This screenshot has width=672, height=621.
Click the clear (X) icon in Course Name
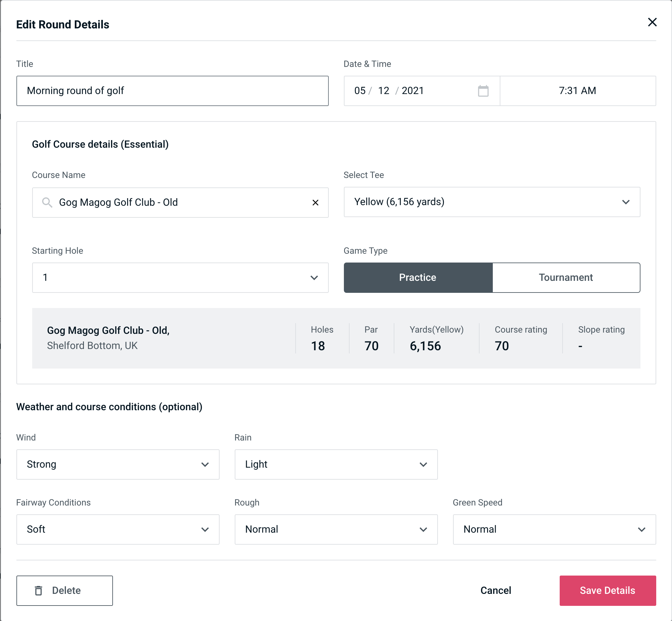point(315,202)
